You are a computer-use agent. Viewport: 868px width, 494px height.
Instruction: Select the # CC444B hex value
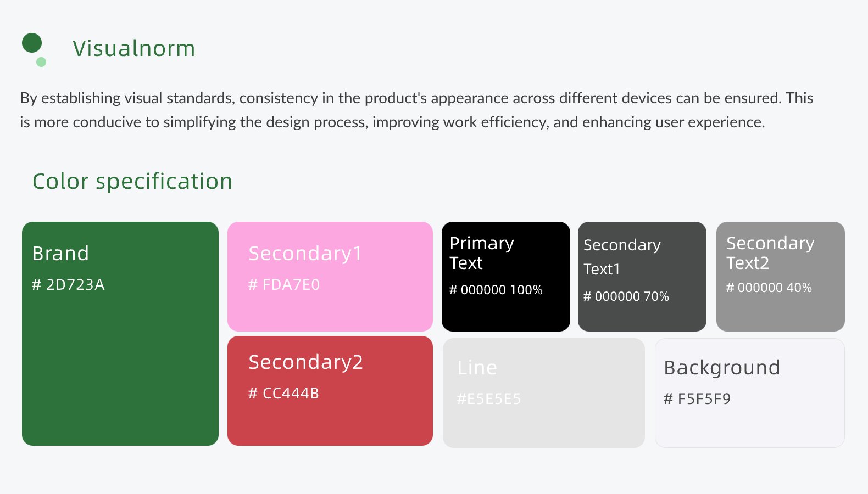tap(283, 393)
